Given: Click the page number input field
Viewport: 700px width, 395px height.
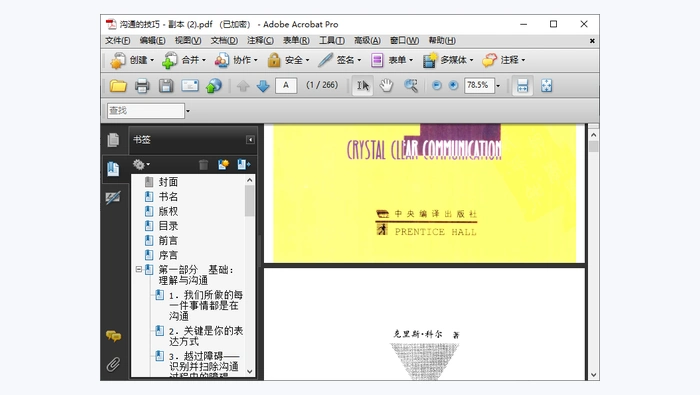Looking at the screenshot, I should pyautogui.click(x=286, y=85).
